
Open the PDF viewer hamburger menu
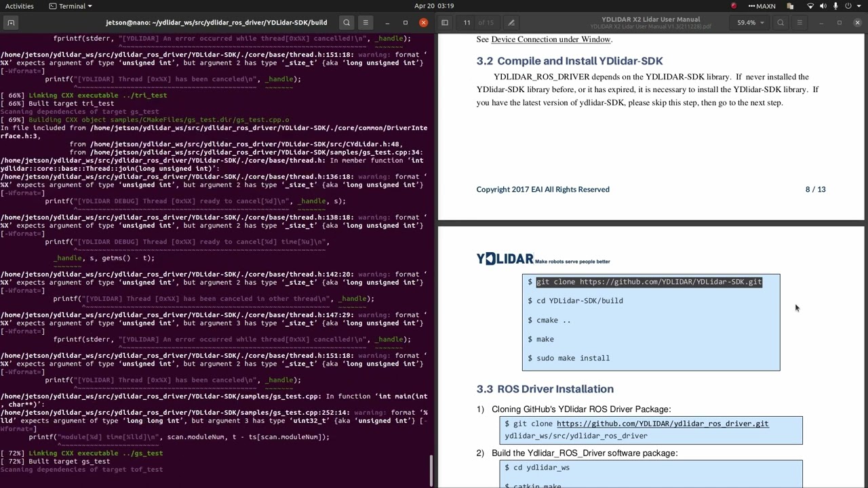coord(800,22)
